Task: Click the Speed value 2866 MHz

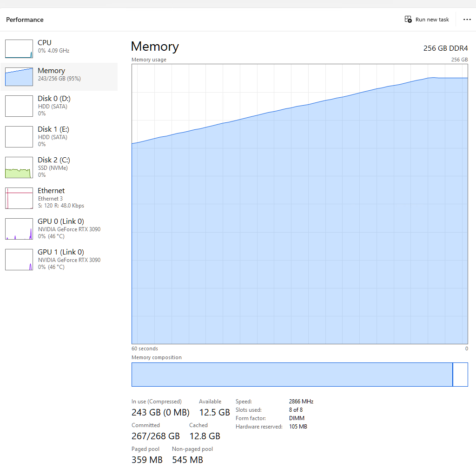Action: (301, 401)
